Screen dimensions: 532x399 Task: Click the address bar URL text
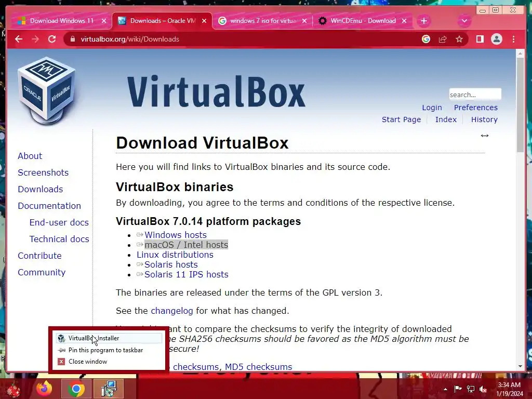coord(130,39)
